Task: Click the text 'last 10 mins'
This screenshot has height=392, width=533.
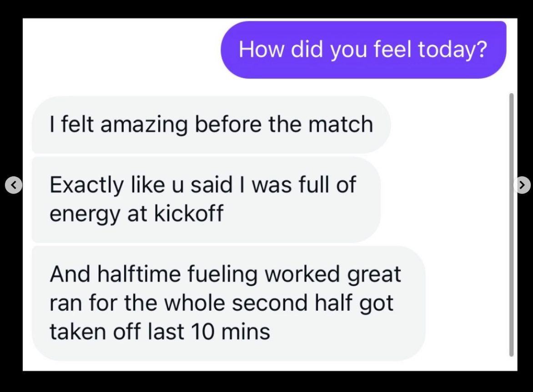Action: point(209,331)
